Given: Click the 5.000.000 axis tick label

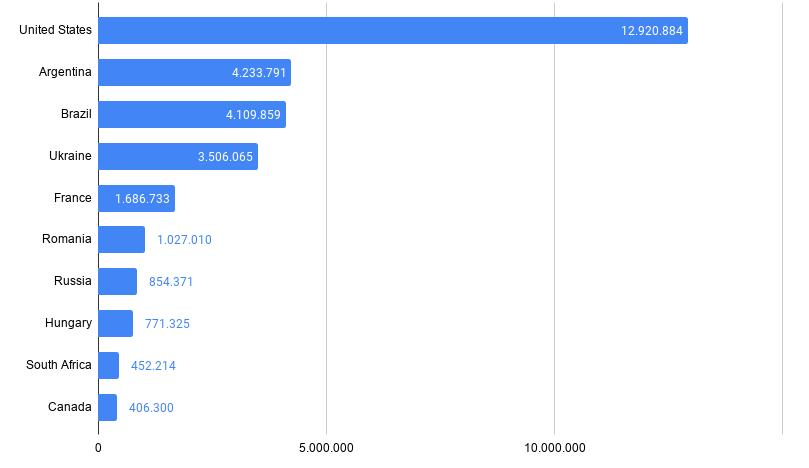Looking at the screenshot, I should [326, 448].
